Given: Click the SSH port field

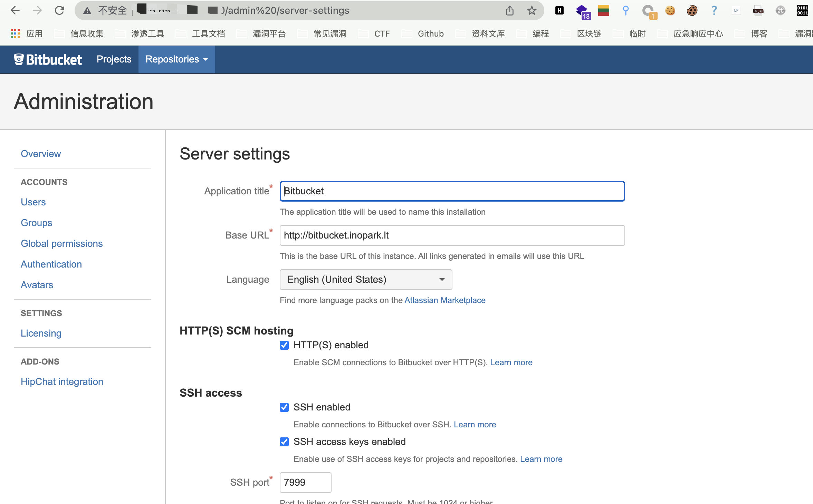Looking at the screenshot, I should (305, 483).
